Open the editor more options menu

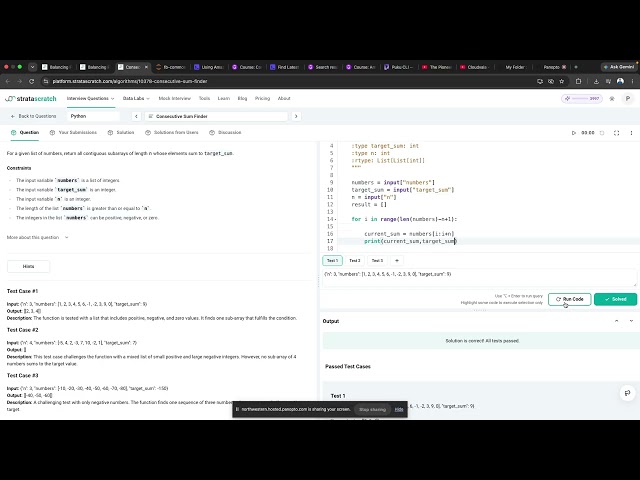coord(631,133)
